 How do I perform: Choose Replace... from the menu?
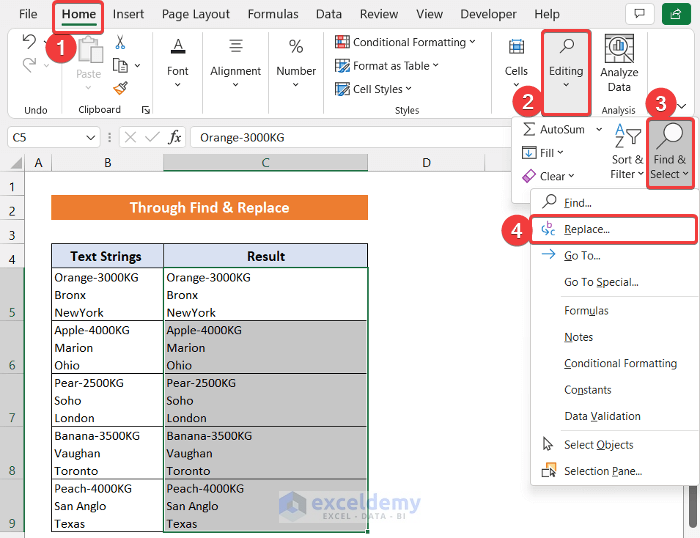pos(614,229)
